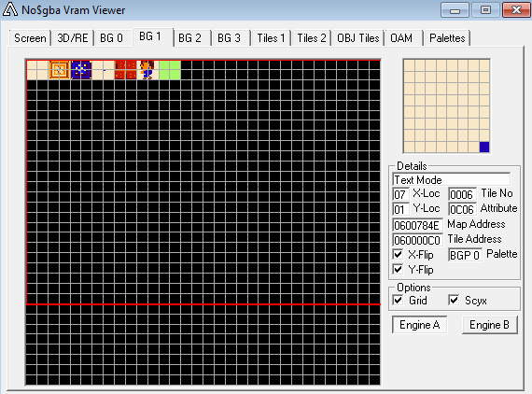532x394 pixels.
Task: View the Tiles 2 tab
Action: tap(312, 38)
